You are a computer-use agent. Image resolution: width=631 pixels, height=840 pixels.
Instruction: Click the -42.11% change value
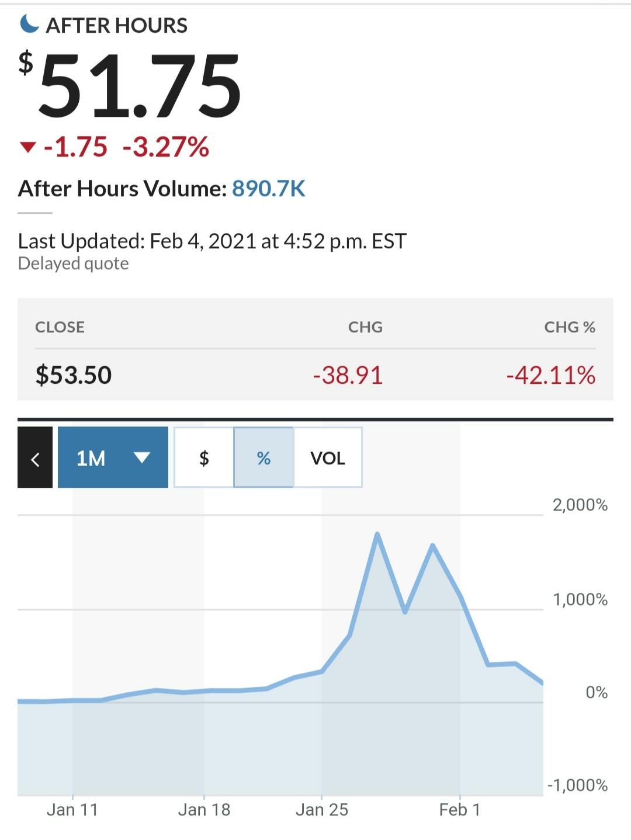pyautogui.click(x=551, y=375)
